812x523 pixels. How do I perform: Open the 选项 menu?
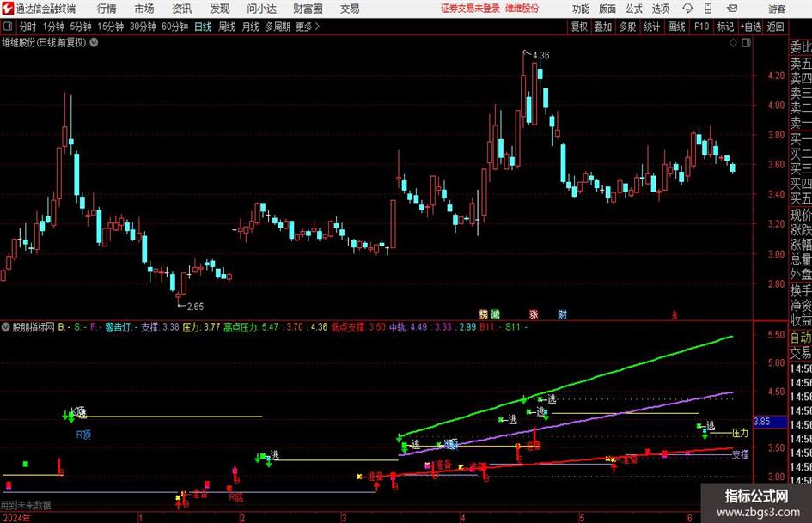[660, 9]
